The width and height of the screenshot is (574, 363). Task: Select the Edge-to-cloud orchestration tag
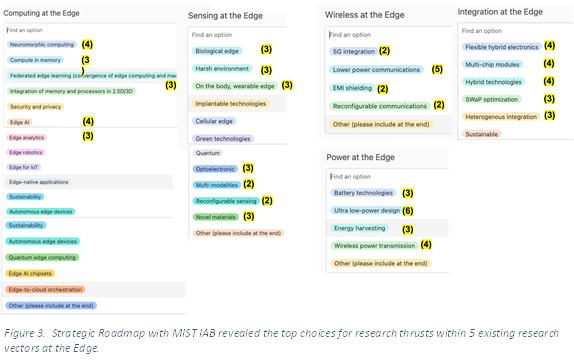pyautogui.click(x=45, y=289)
